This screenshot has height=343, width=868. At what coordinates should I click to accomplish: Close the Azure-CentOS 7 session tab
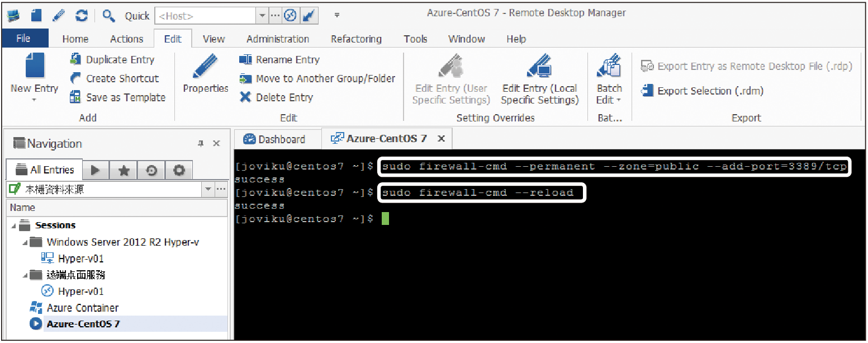click(441, 139)
